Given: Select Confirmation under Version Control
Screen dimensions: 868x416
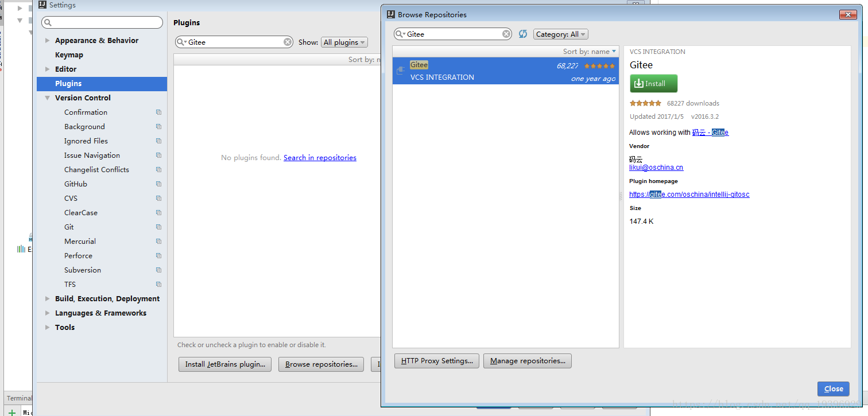Looking at the screenshot, I should (x=86, y=112).
